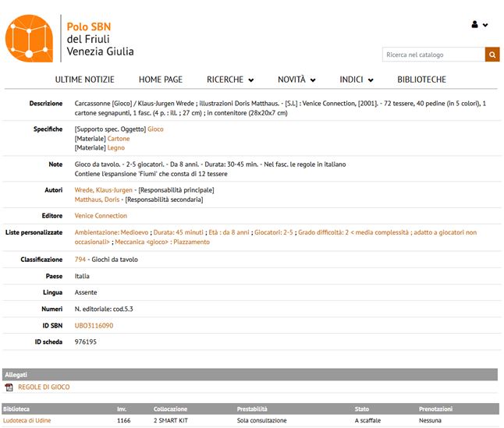The width and height of the screenshot is (504, 428).
Task: Open the Gioco support type link
Action: [155, 129]
